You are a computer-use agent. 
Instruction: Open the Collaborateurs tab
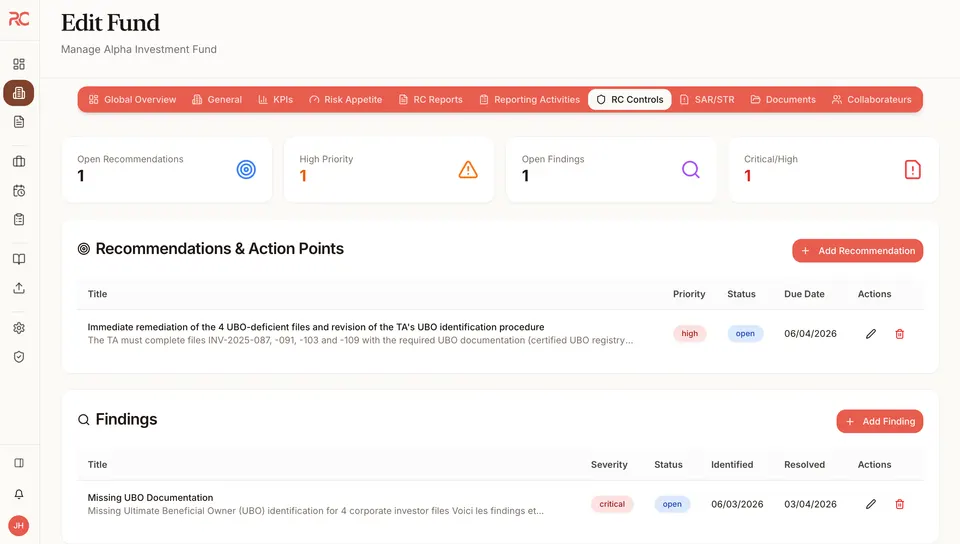pyautogui.click(x=872, y=100)
